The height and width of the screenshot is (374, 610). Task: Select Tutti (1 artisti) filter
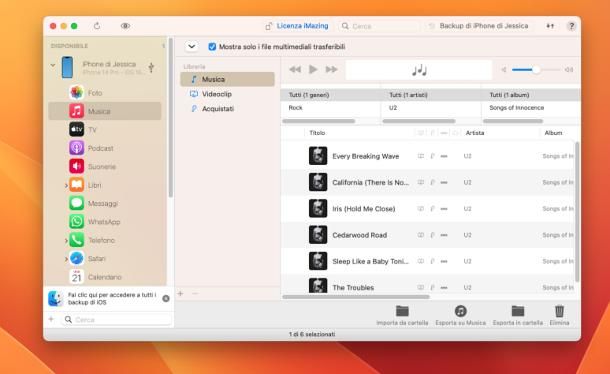pos(431,95)
